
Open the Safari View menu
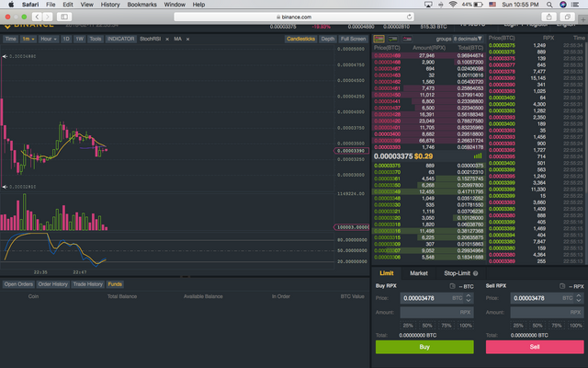pyautogui.click(x=86, y=5)
